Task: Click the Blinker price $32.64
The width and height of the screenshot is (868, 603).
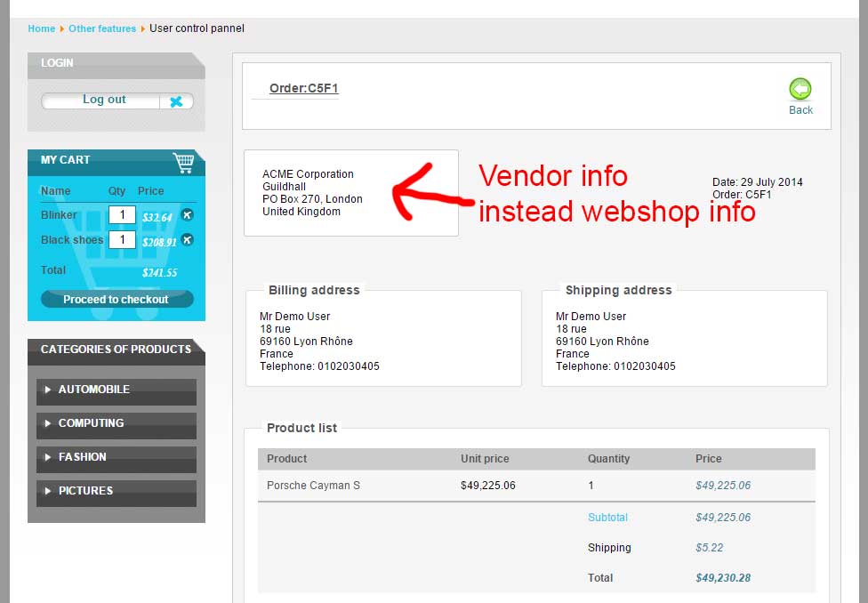Action: coord(157,218)
